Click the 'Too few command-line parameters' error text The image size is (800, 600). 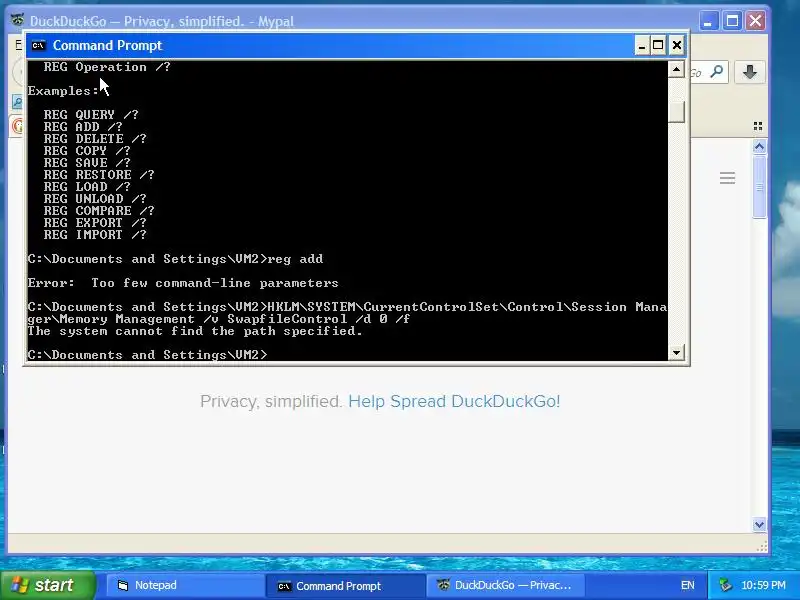[215, 283]
